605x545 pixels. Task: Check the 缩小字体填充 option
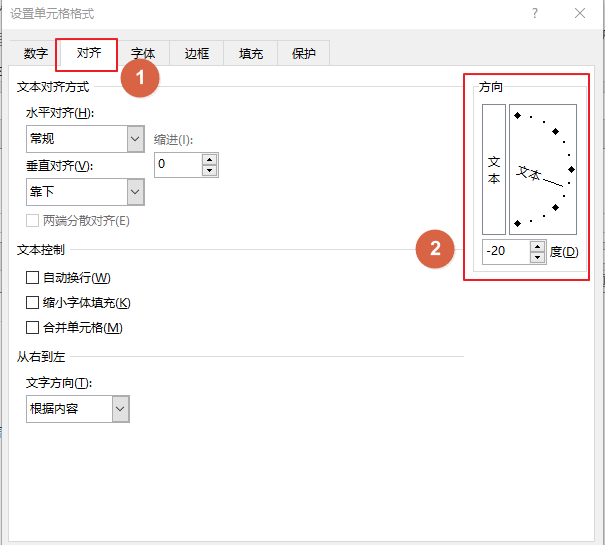(x=33, y=302)
